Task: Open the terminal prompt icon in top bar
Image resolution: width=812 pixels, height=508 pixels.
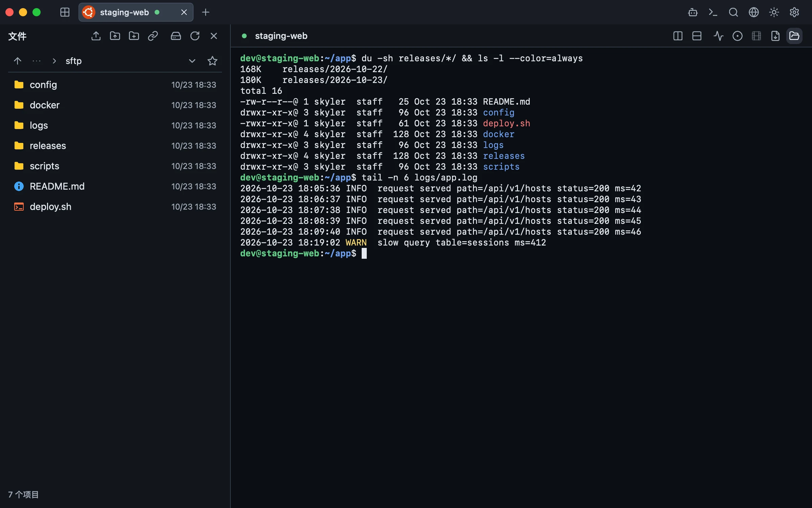Action: click(x=713, y=12)
